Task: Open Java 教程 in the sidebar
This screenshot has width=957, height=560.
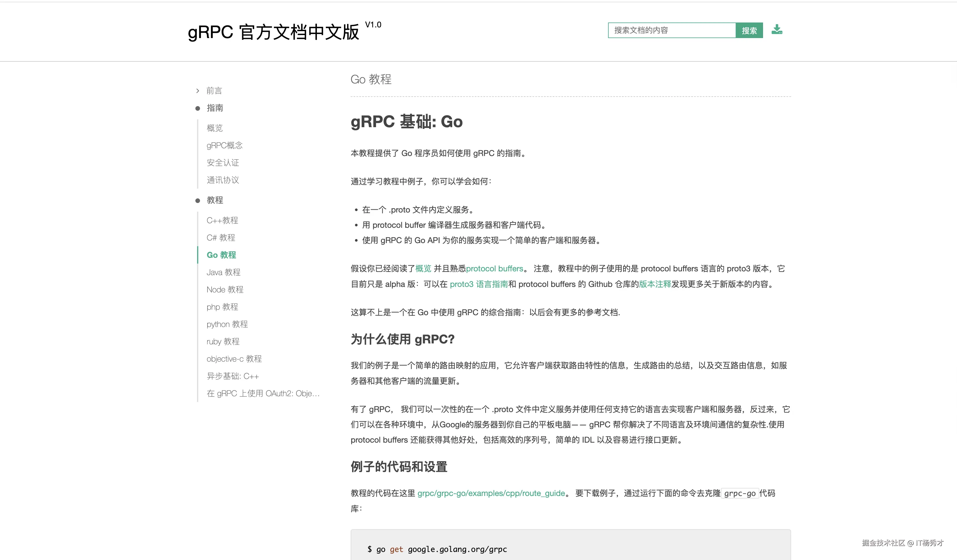Action: 224,273
